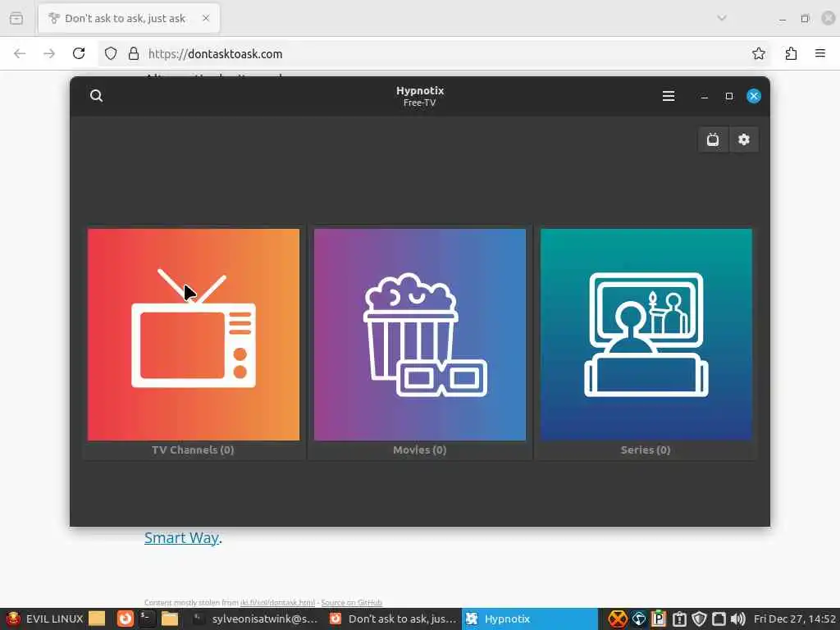Open the browser sidebar view button

16,18
